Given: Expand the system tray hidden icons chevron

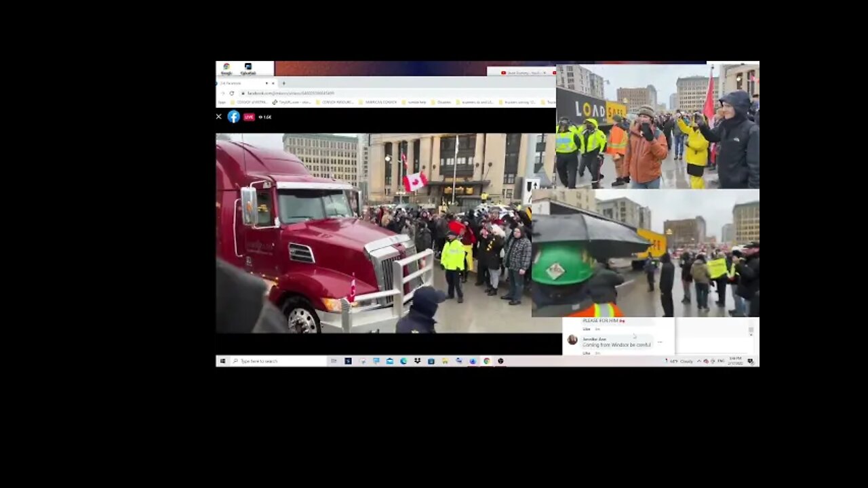Looking at the screenshot, I should (x=698, y=361).
